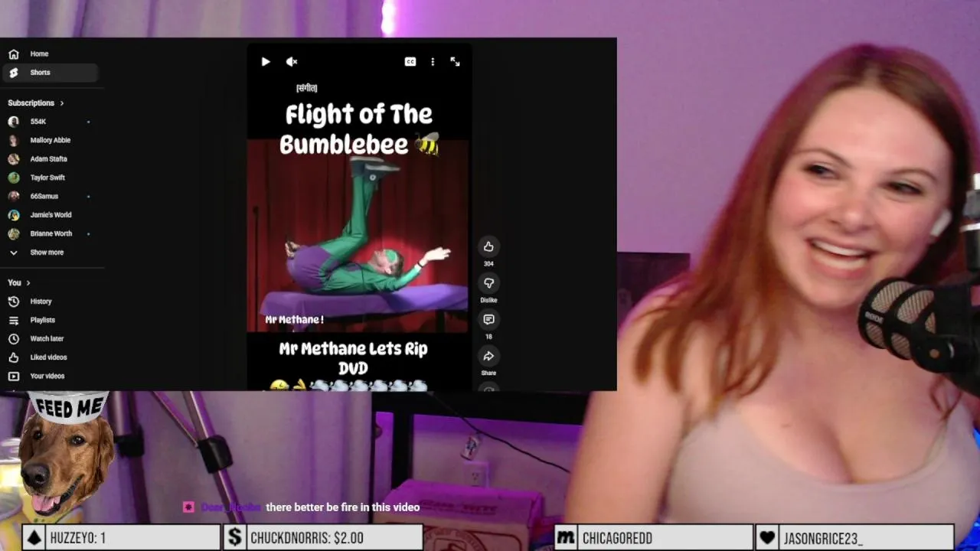
Task: Open Adam Stafta channel
Action: (50, 159)
